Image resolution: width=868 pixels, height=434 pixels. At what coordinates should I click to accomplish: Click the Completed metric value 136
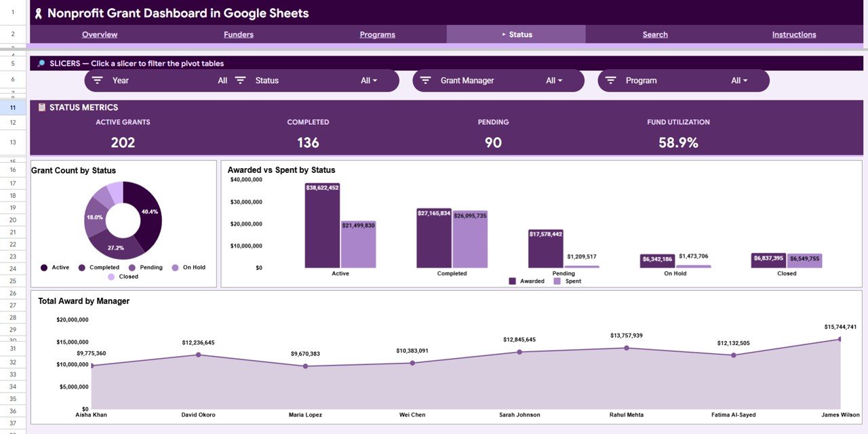pos(308,142)
